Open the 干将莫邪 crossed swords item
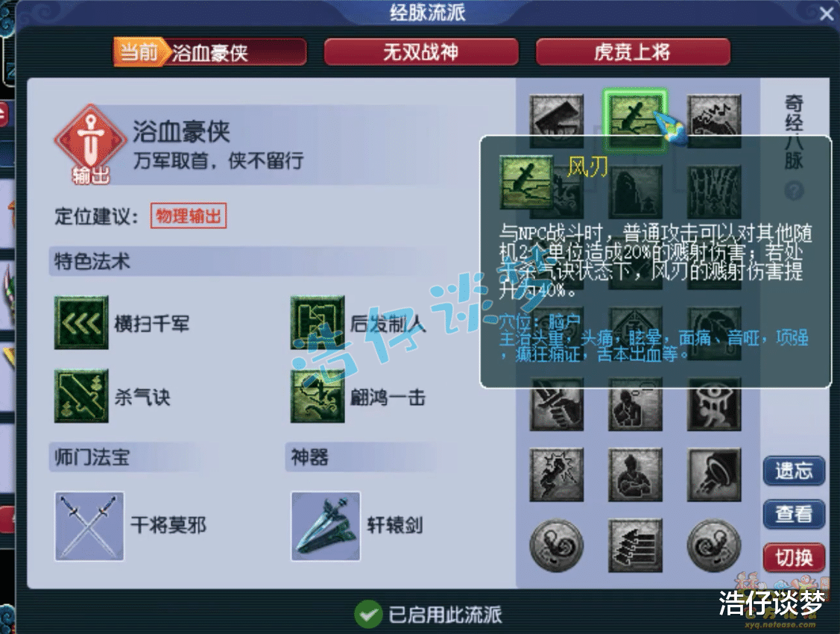840x634 pixels. [89, 527]
